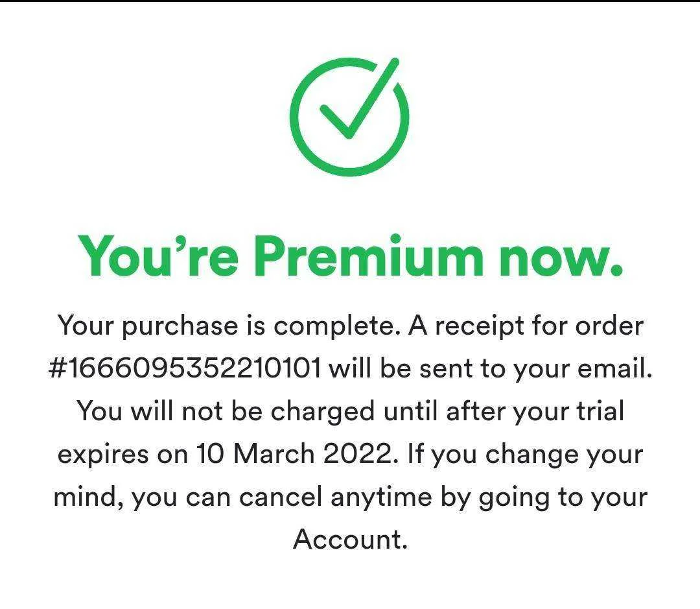The width and height of the screenshot is (700, 609).
Task: Click the "Your purchase is complete" sentence
Action: [x=228, y=327]
